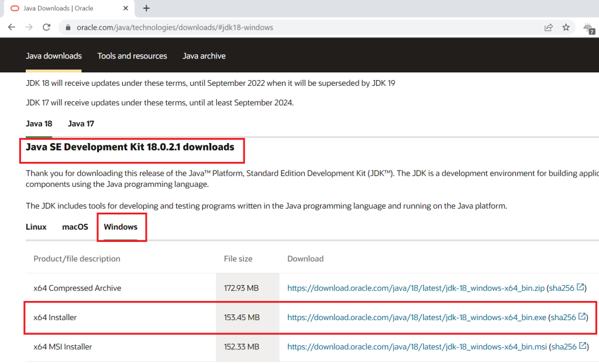Select the Windows platform tab
The height and width of the screenshot is (364, 599).
pos(121,227)
